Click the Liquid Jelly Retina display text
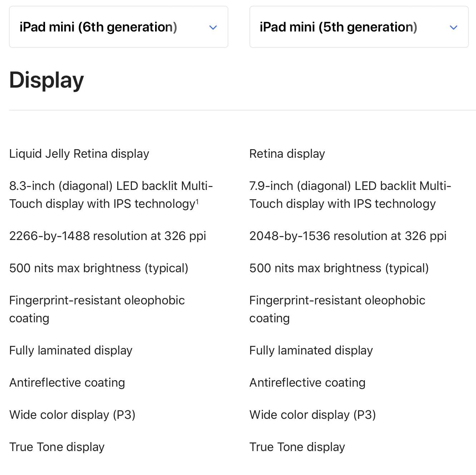476x475 pixels. point(79,154)
